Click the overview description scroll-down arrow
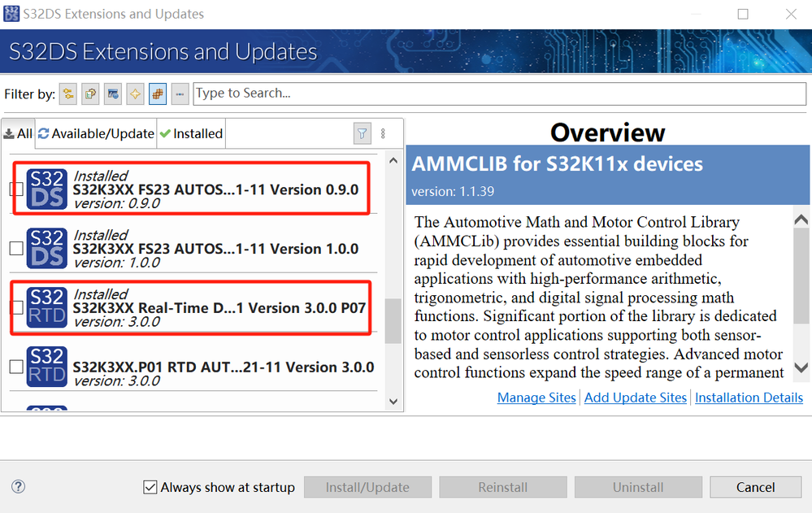The width and height of the screenshot is (812, 513). [801, 368]
